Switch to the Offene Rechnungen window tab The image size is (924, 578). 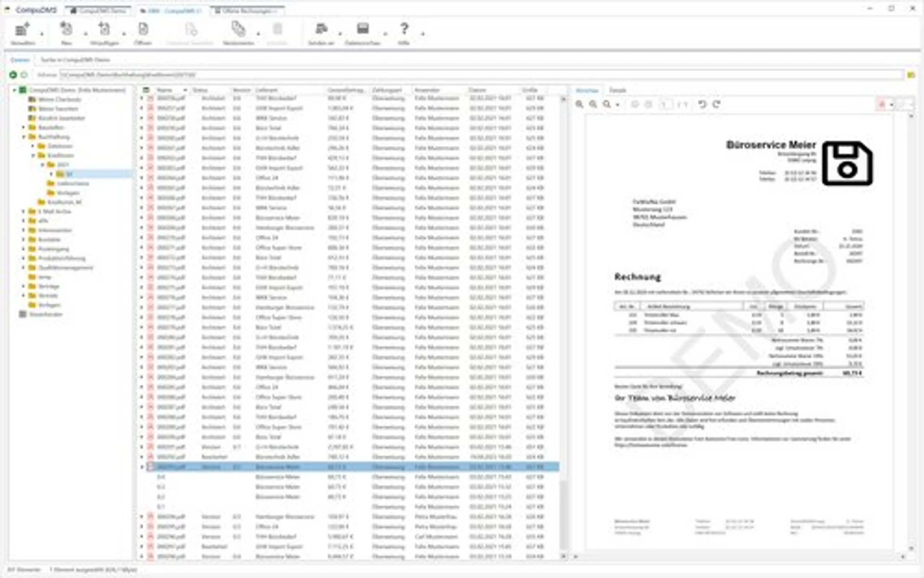248,11
